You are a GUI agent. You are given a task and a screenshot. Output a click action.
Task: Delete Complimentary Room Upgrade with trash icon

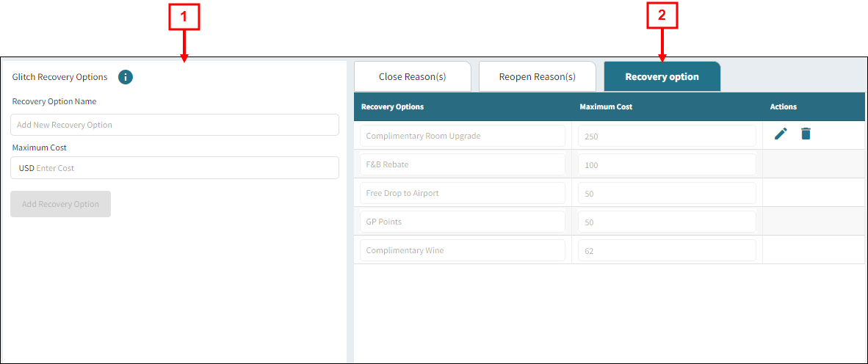click(806, 134)
